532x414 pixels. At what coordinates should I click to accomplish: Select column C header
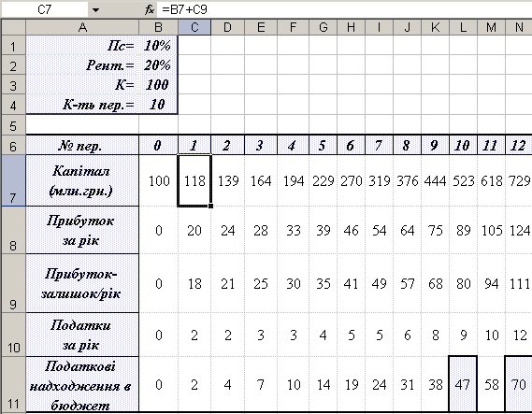coord(194,27)
